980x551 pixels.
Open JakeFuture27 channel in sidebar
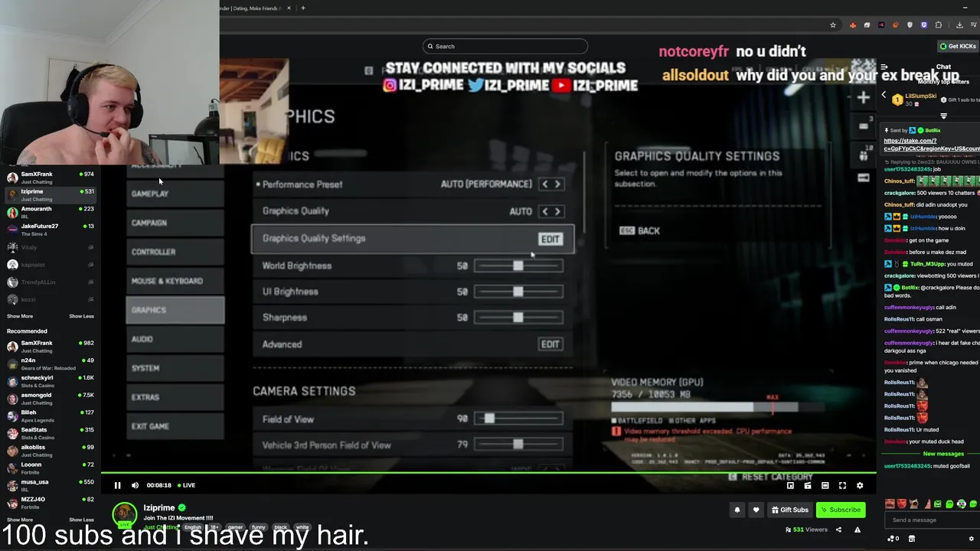click(51, 230)
